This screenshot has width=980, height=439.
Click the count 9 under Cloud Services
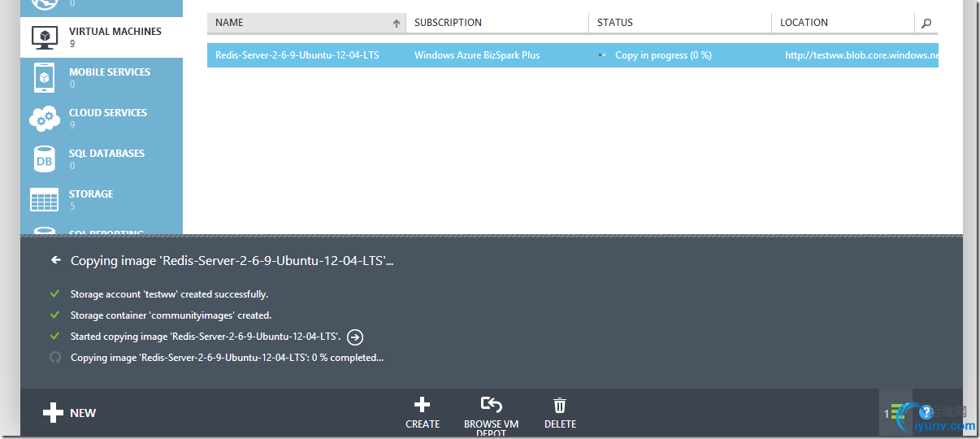[x=72, y=125]
